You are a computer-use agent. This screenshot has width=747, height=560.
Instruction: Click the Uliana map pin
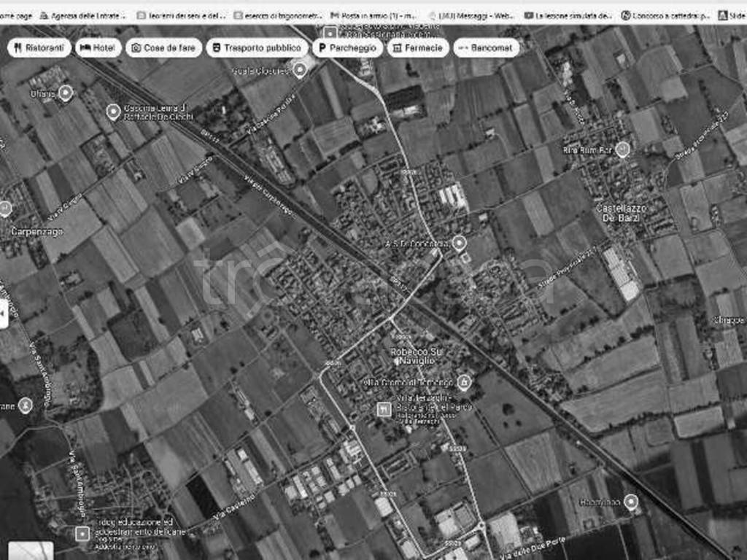coord(66,93)
